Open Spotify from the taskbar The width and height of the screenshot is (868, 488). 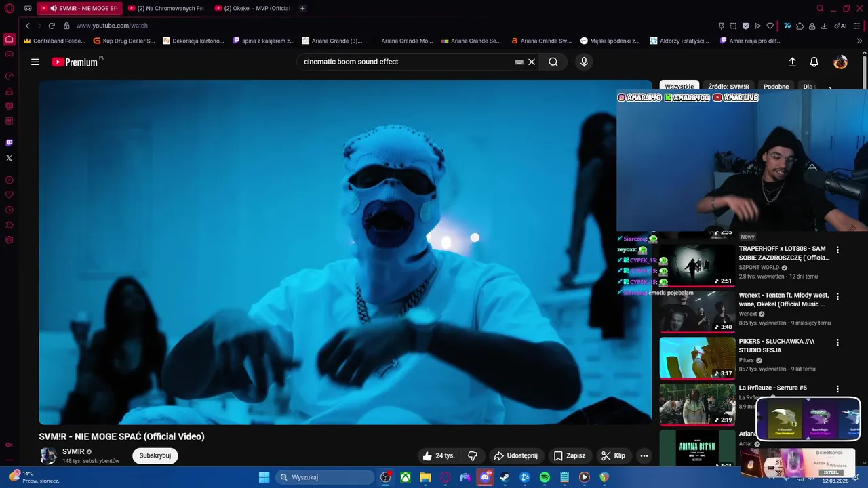[545, 477]
